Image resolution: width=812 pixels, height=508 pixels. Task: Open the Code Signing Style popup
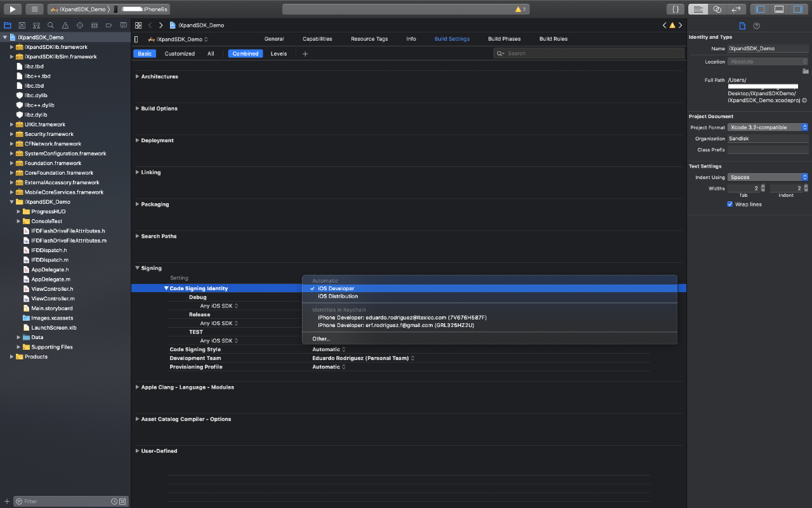coord(329,349)
